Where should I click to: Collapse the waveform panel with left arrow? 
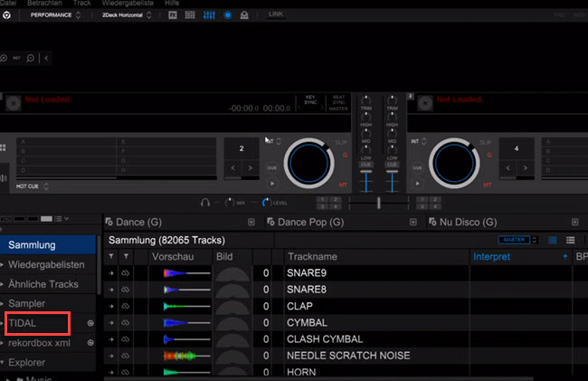(x=46, y=58)
